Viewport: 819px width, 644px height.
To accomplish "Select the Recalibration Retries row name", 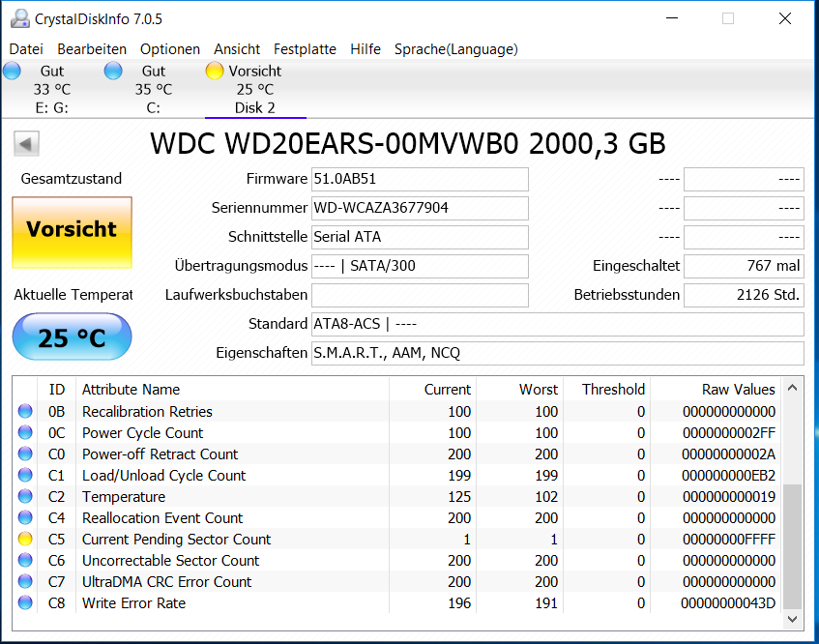I will pos(147,412).
